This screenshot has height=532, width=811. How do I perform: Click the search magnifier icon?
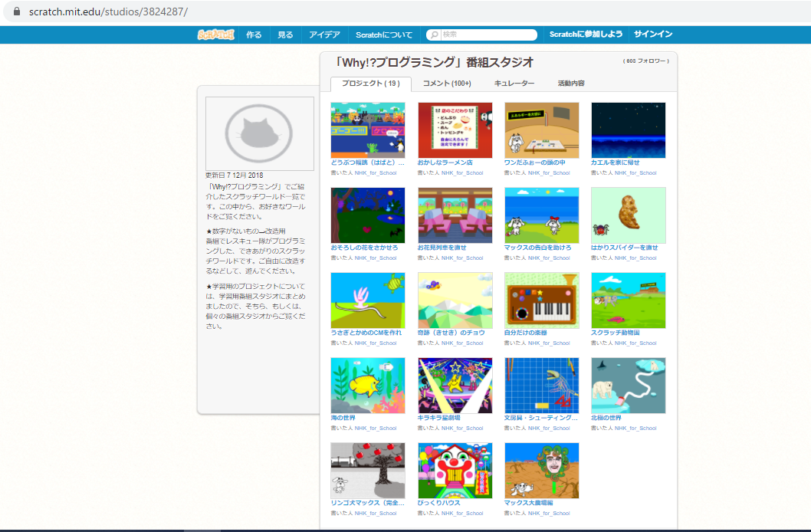click(x=435, y=34)
